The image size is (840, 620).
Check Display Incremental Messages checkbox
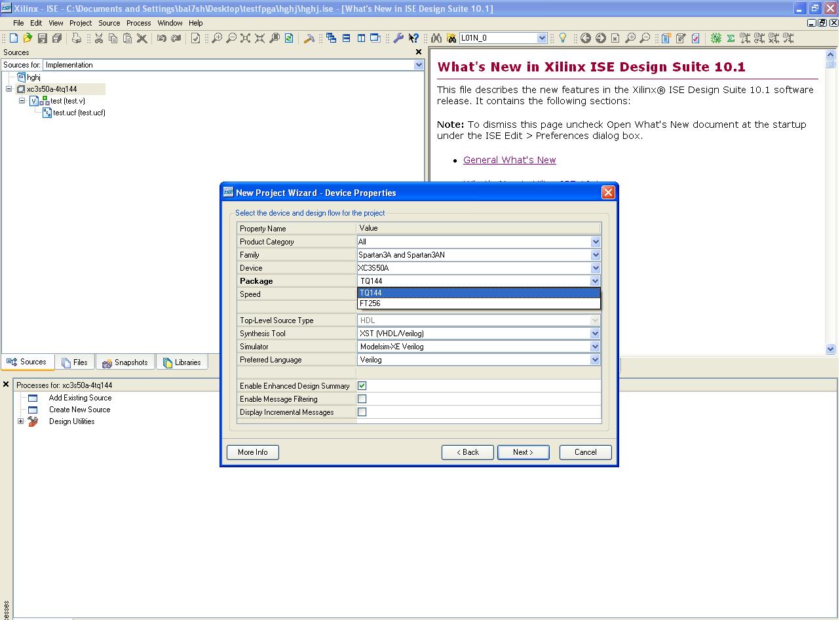click(362, 412)
